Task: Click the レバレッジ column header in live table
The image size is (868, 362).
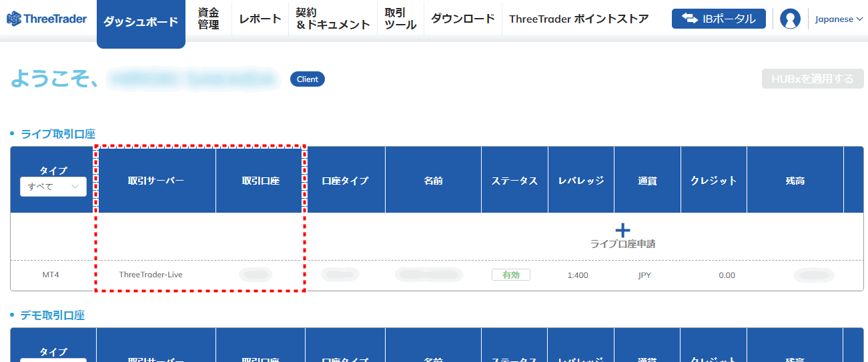Action: click(580, 181)
